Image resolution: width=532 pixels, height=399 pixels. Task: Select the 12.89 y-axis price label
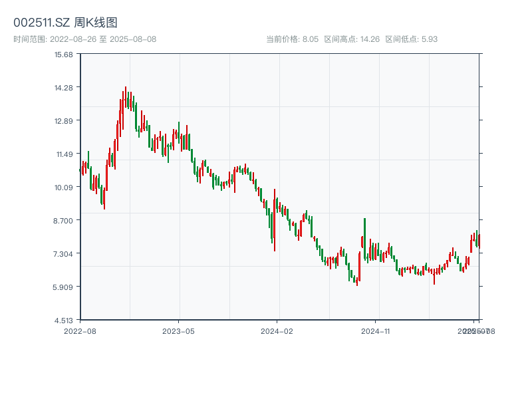point(65,121)
